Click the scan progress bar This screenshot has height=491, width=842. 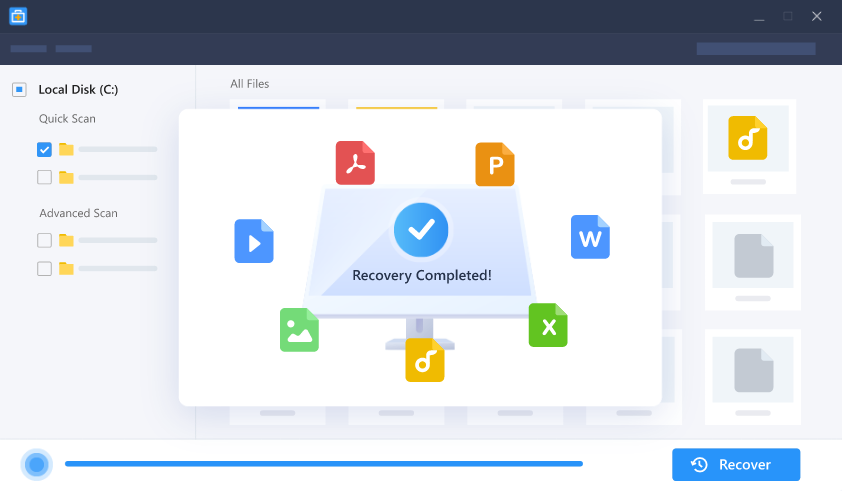(x=323, y=464)
